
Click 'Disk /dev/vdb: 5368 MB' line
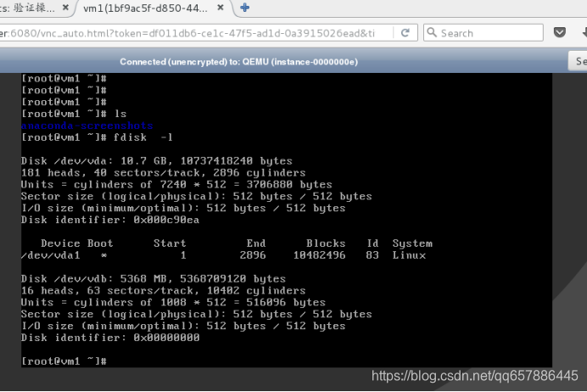pos(154,279)
